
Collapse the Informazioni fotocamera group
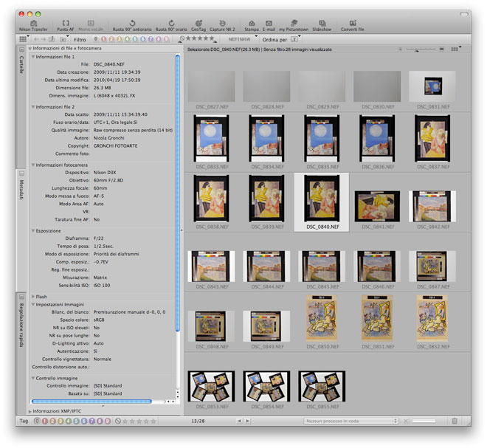33,165
